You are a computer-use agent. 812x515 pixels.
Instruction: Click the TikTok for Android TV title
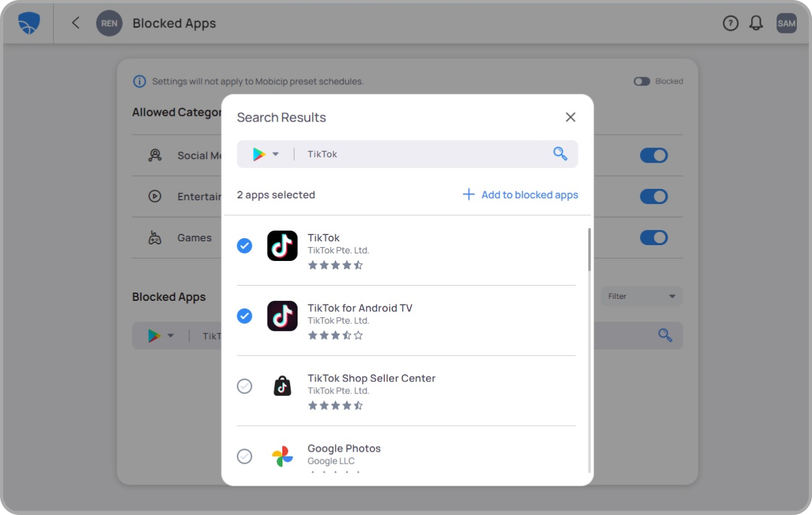click(x=359, y=308)
